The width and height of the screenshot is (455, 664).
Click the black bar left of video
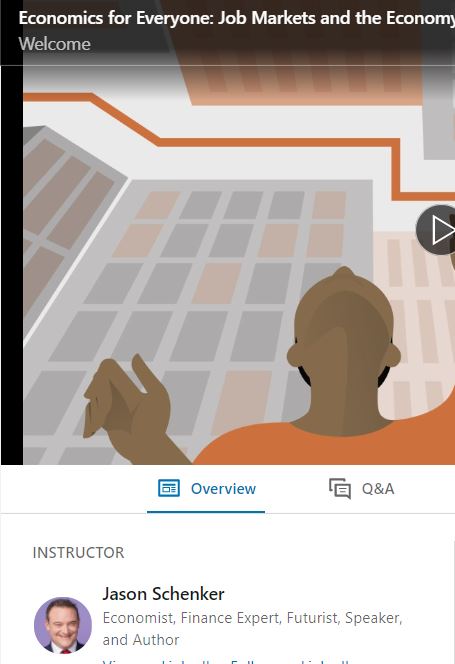pyautogui.click(x=12, y=265)
